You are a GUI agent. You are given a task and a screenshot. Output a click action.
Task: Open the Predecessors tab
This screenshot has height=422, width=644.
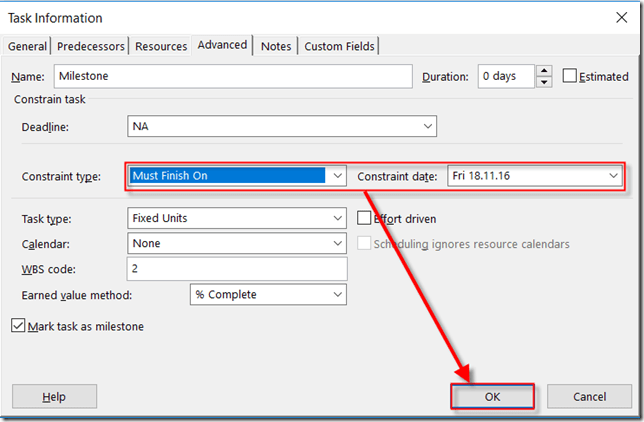pos(92,46)
